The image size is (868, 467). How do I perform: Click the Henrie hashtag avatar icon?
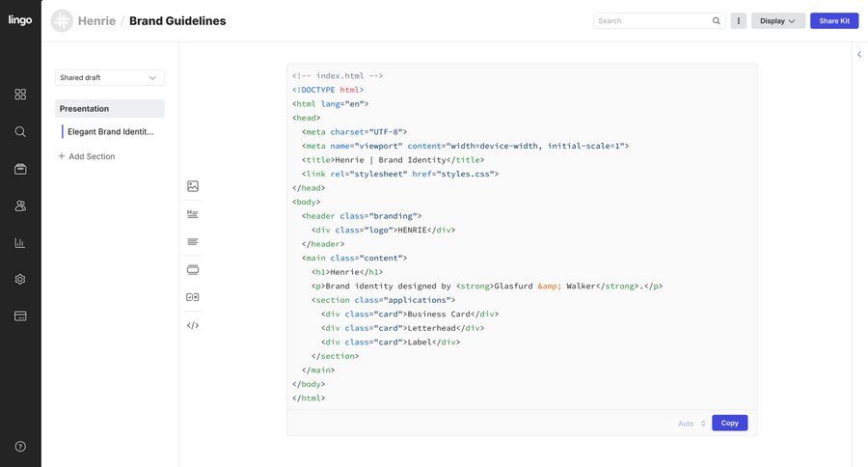coord(62,21)
